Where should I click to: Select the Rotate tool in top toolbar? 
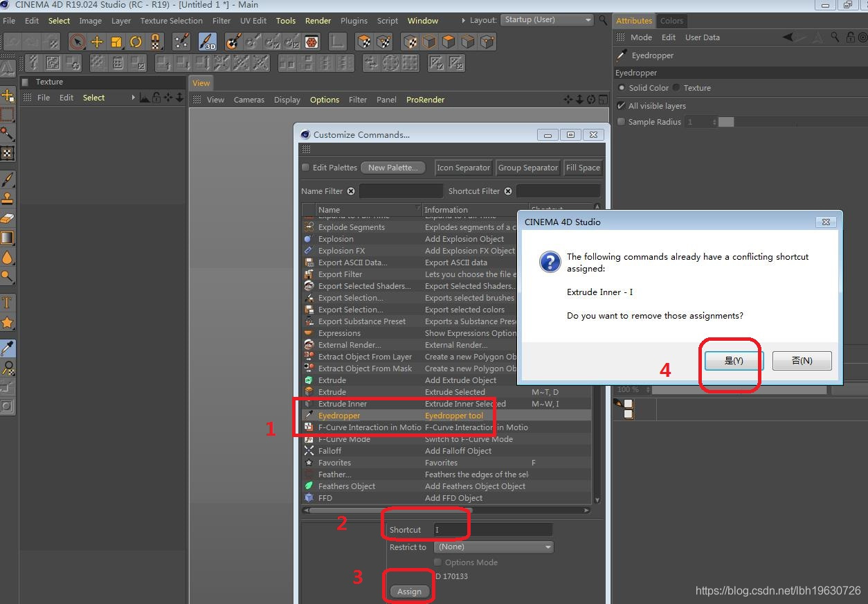pos(136,42)
